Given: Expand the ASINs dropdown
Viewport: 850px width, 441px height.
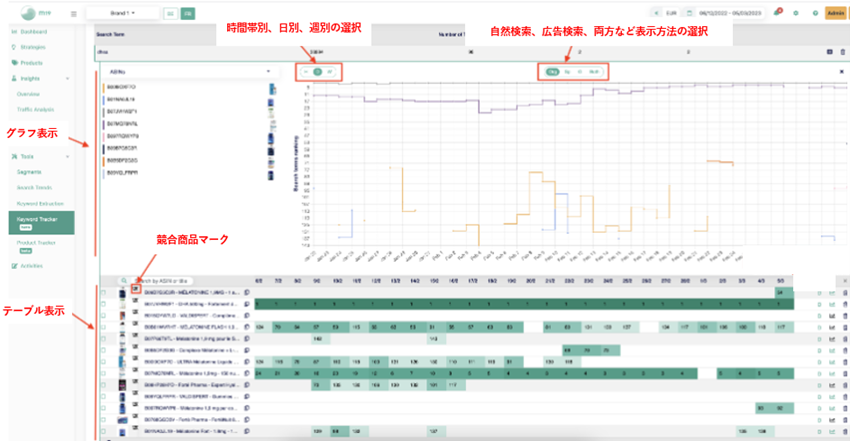Looking at the screenshot, I should point(267,72).
